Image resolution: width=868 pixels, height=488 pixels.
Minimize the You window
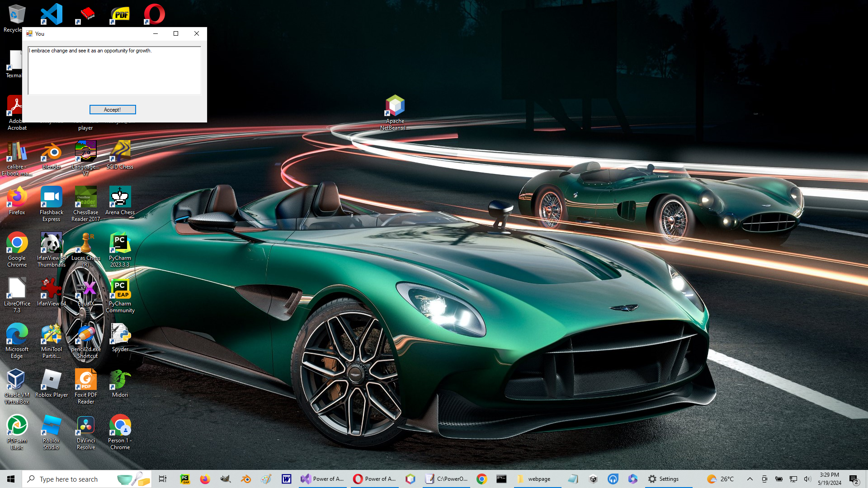click(x=156, y=33)
